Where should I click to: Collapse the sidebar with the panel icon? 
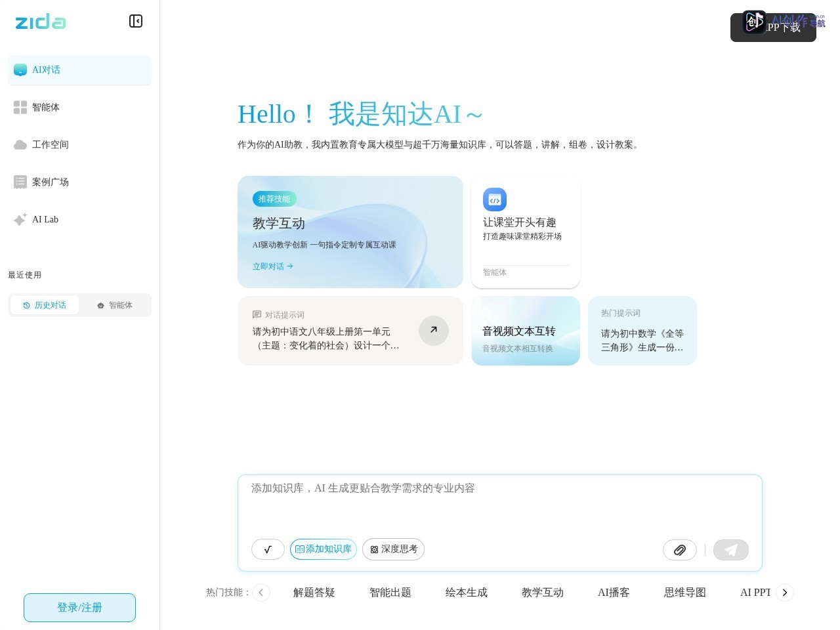(136, 21)
